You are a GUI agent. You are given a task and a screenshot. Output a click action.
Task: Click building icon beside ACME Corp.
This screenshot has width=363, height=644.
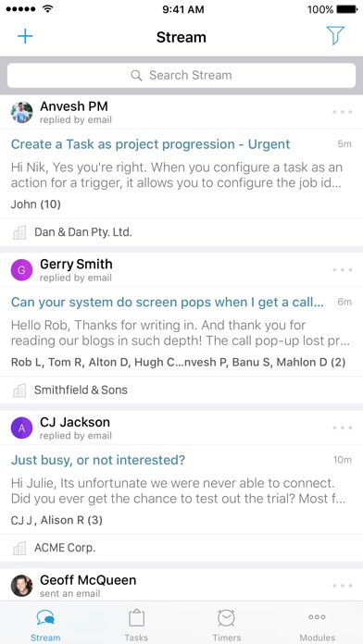(19, 548)
